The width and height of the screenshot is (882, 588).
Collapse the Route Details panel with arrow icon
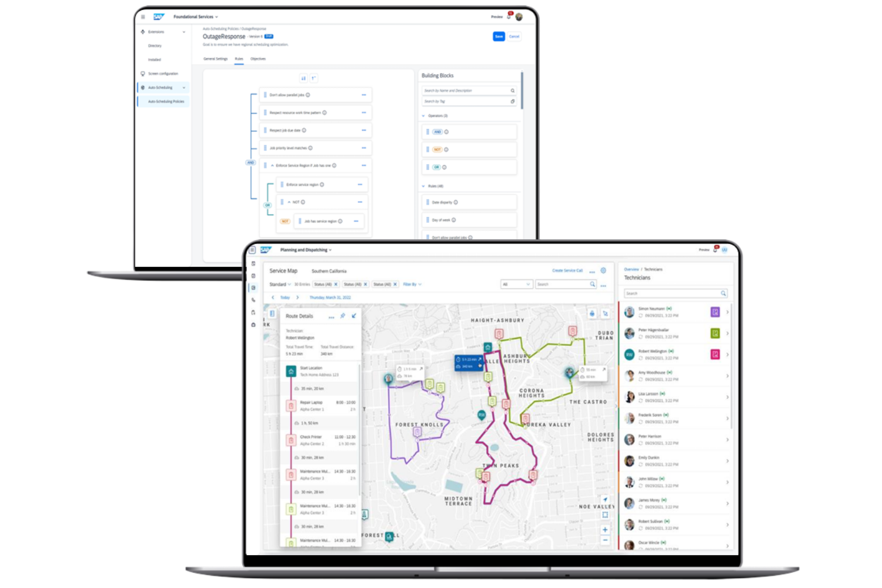[x=354, y=316]
